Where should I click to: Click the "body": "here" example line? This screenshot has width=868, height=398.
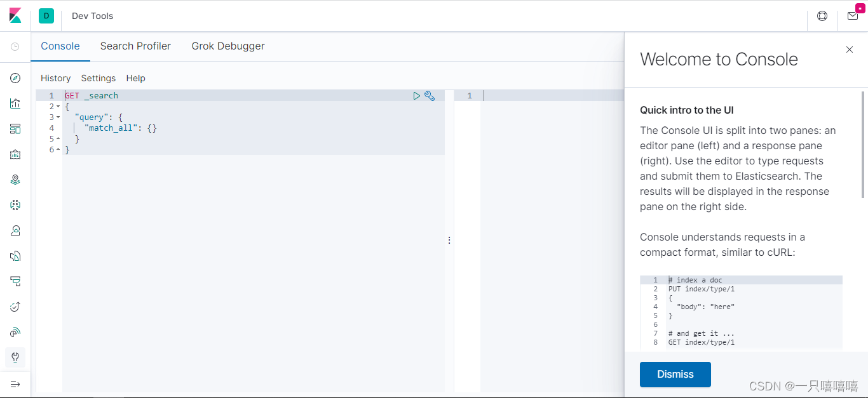(x=705, y=307)
